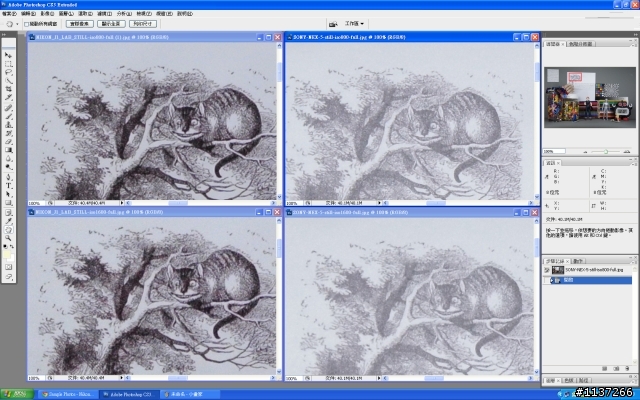Click the foreground color swatch
Viewport: 640px width, 400px height.
[7, 255]
